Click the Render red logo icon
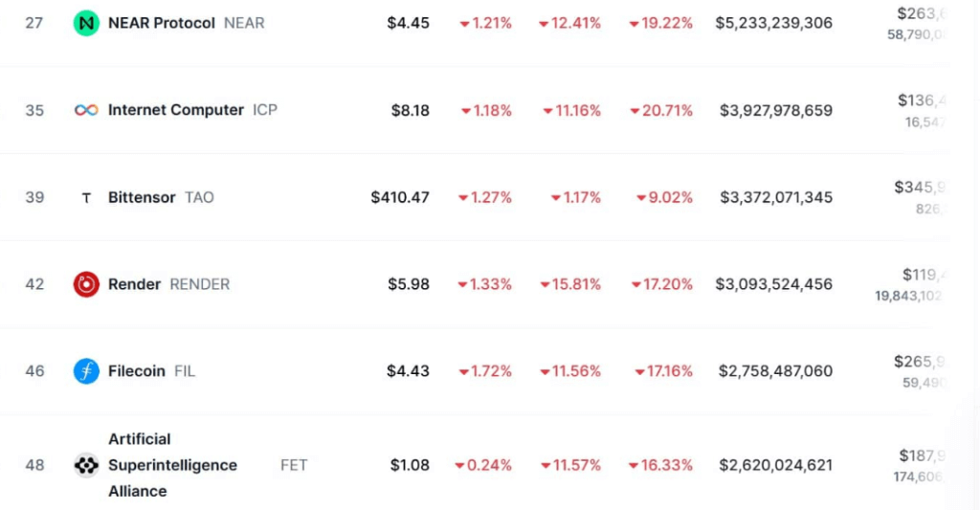This screenshot has height=510, width=980. (x=86, y=284)
